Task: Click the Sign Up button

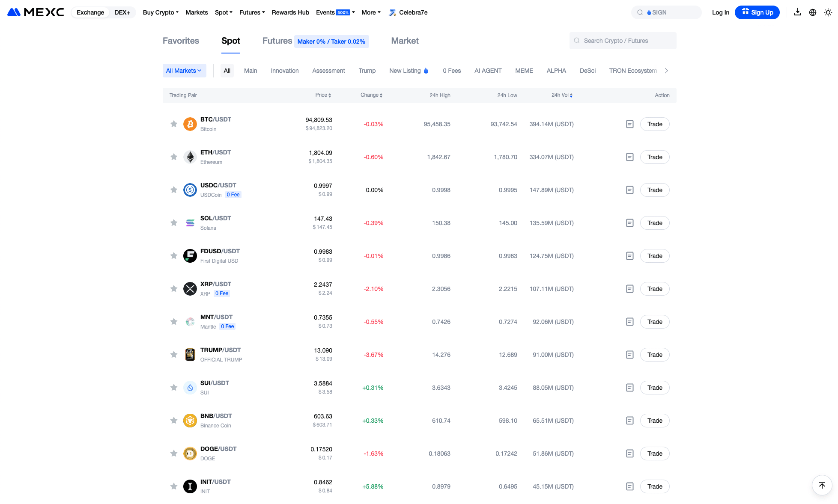Action: point(757,12)
